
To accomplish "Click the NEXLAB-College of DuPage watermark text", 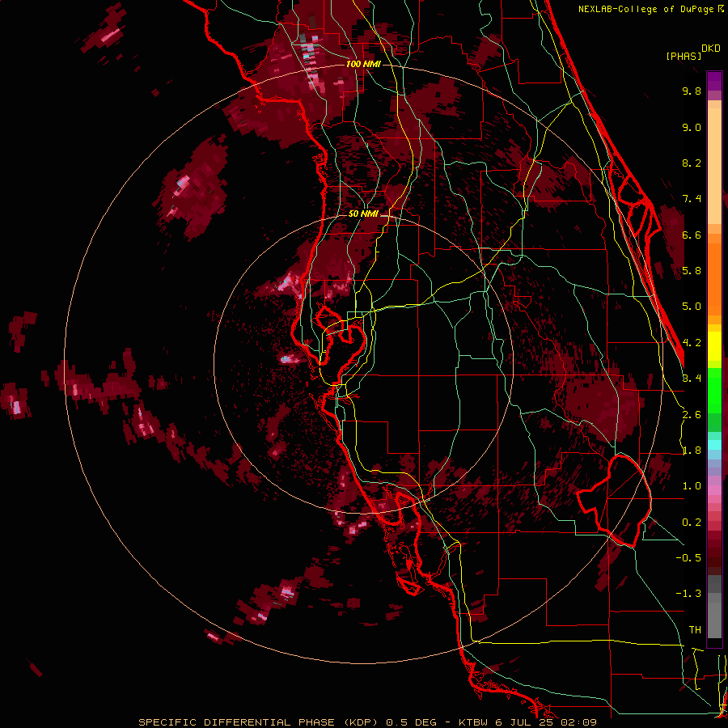I will 645,9.
